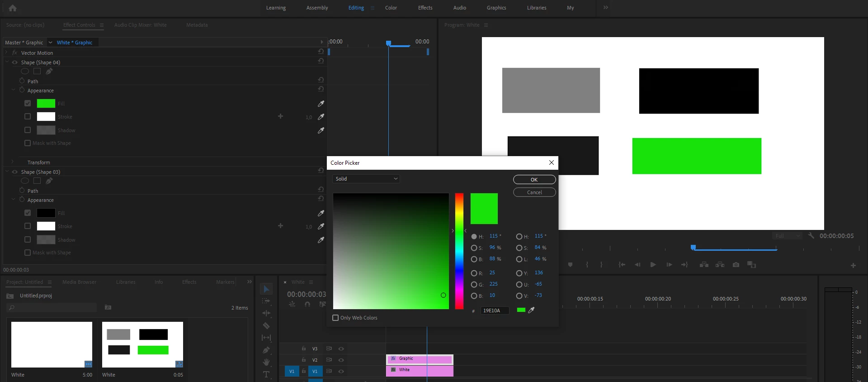Use eyedropper for Shape 04 Fill
The image size is (868, 382).
click(x=321, y=104)
